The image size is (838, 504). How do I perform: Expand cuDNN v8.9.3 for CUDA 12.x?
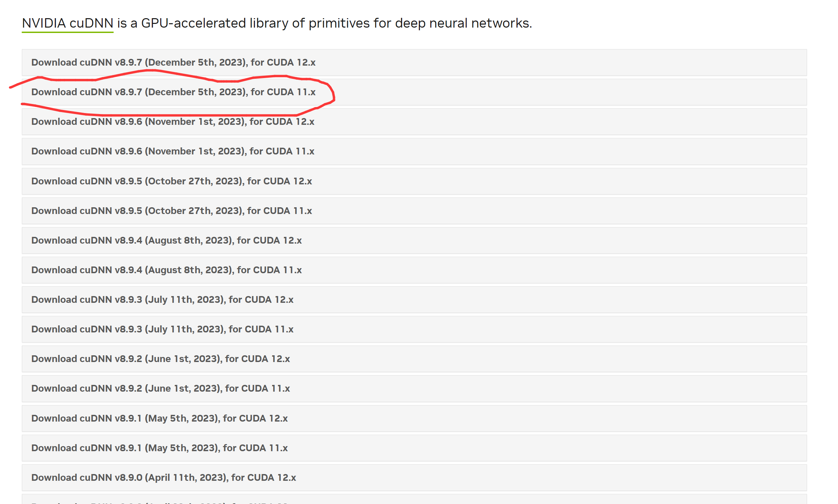414,299
